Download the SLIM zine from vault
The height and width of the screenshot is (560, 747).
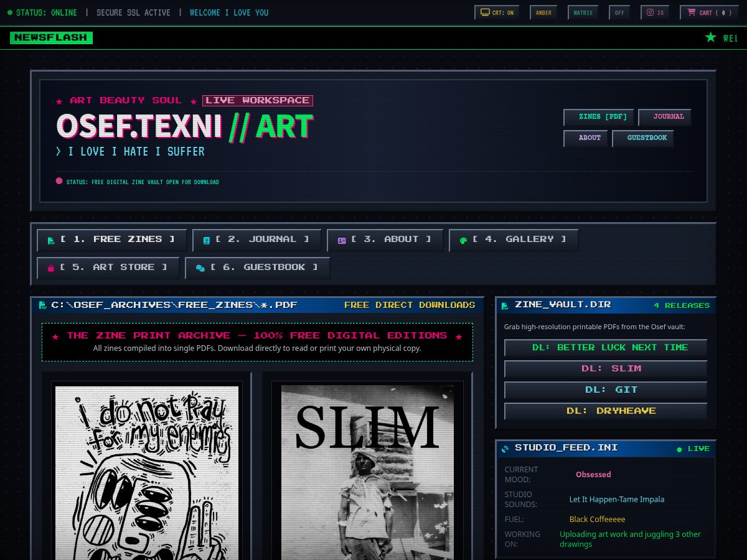point(606,369)
